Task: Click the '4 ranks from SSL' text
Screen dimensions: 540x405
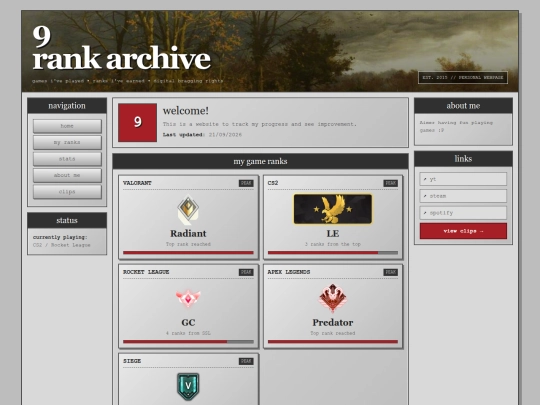Action: coord(188,333)
